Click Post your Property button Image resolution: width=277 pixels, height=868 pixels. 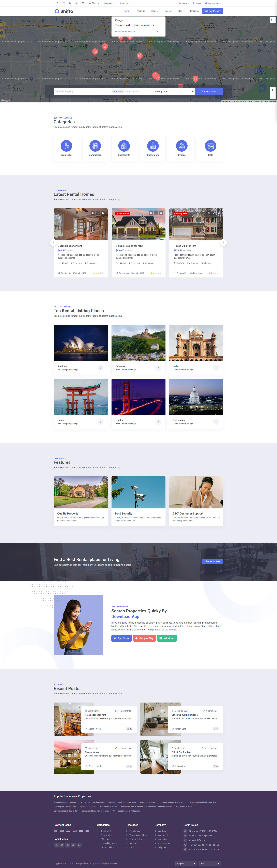click(x=212, y=11)
